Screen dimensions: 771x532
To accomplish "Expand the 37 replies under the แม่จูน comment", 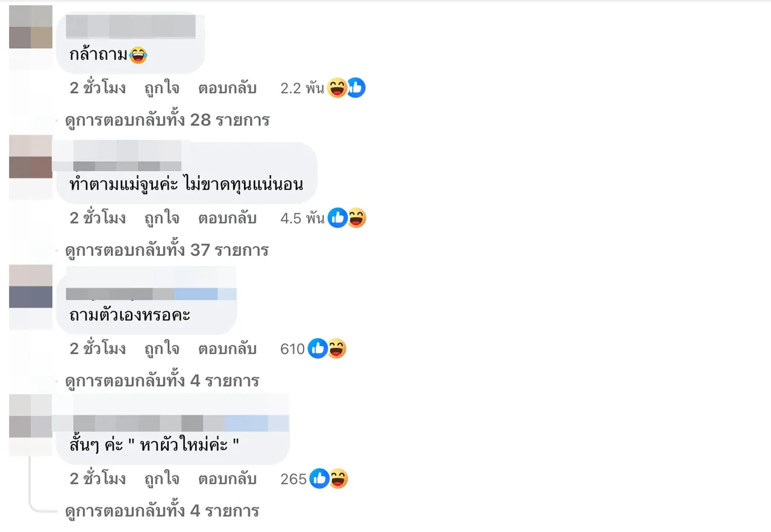I will (x=167, y=250).
